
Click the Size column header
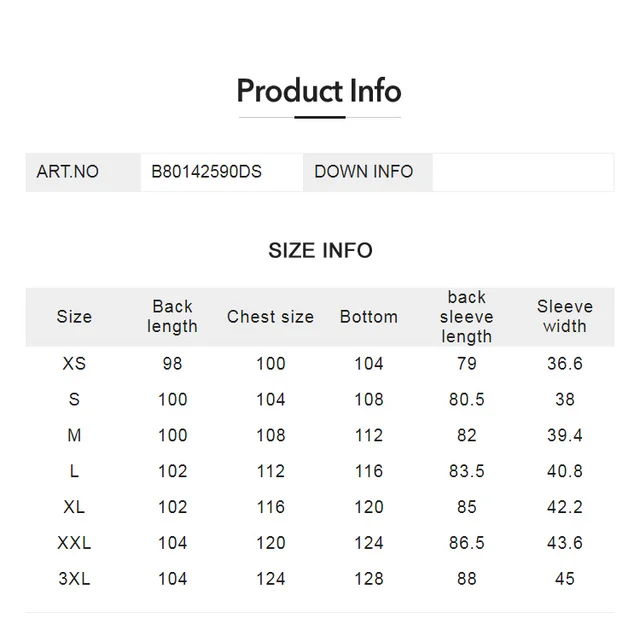[74, 317]
